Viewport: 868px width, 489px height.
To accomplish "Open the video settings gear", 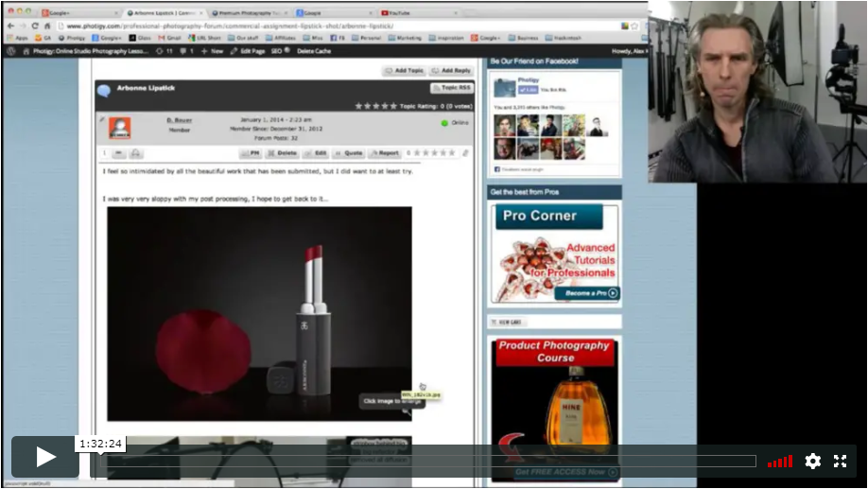I will coord(812,461).
